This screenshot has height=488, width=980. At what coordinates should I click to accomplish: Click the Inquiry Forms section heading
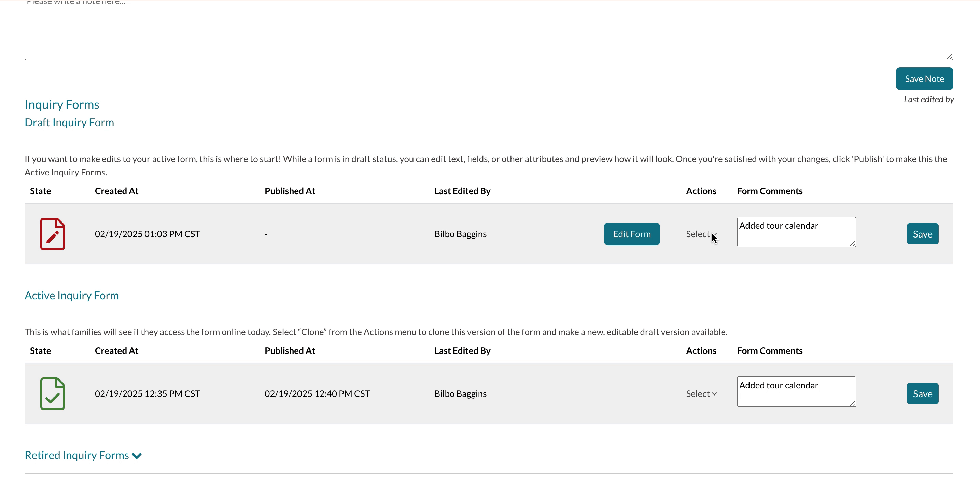coord(62,104)
